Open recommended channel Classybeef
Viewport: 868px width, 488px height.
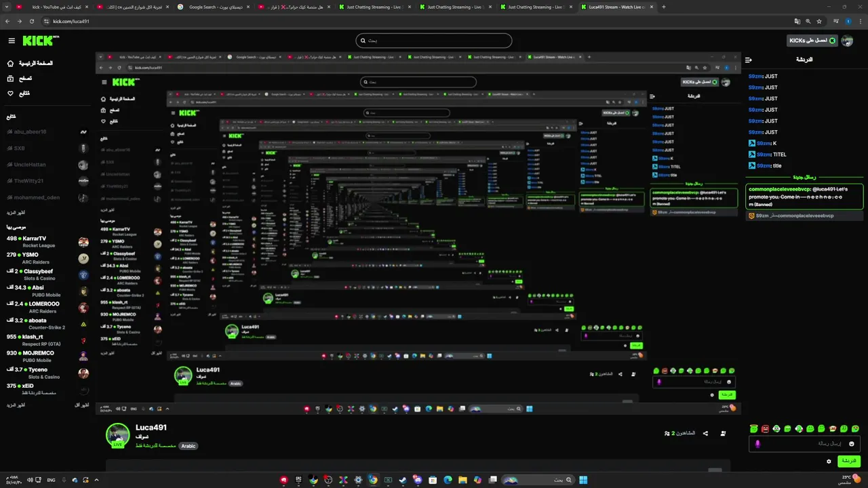click(47, 274)
